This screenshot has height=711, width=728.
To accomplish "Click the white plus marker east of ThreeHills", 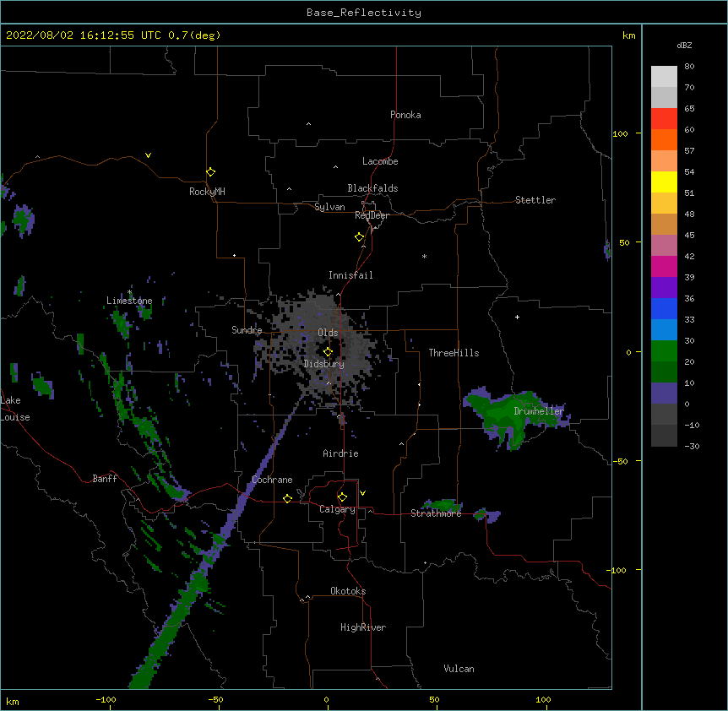I will pyautogui.click(x=517, y=317).
